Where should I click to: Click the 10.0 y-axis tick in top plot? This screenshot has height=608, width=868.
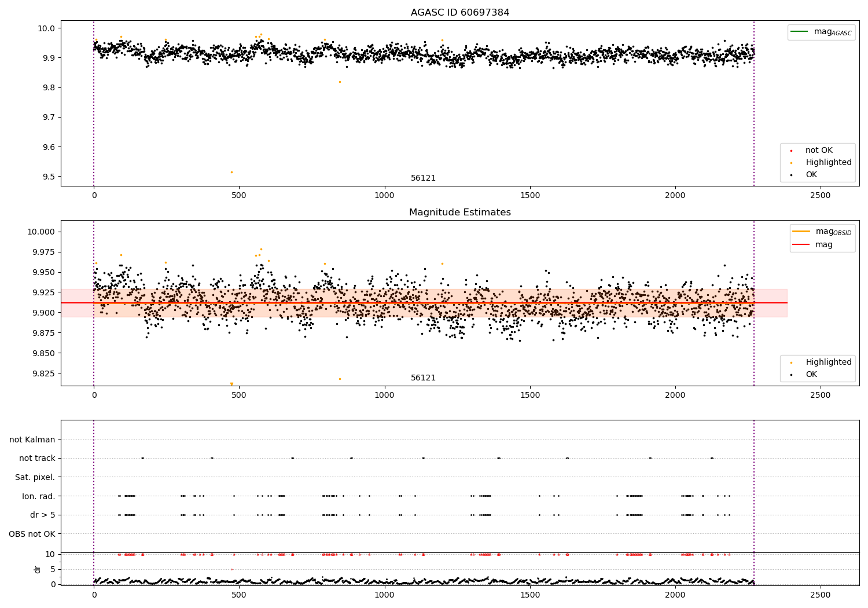[46, 28]
